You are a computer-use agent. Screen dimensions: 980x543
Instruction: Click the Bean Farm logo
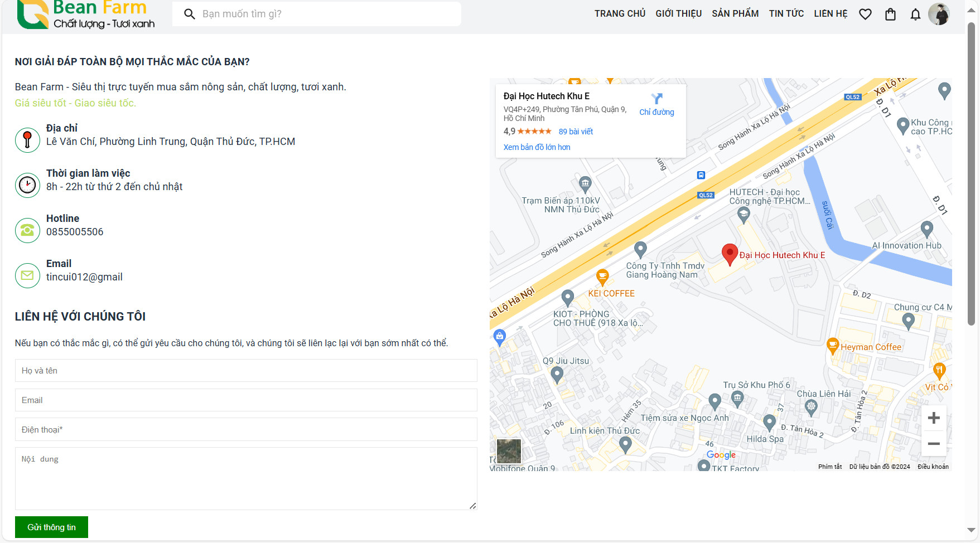tap(86, 14)
